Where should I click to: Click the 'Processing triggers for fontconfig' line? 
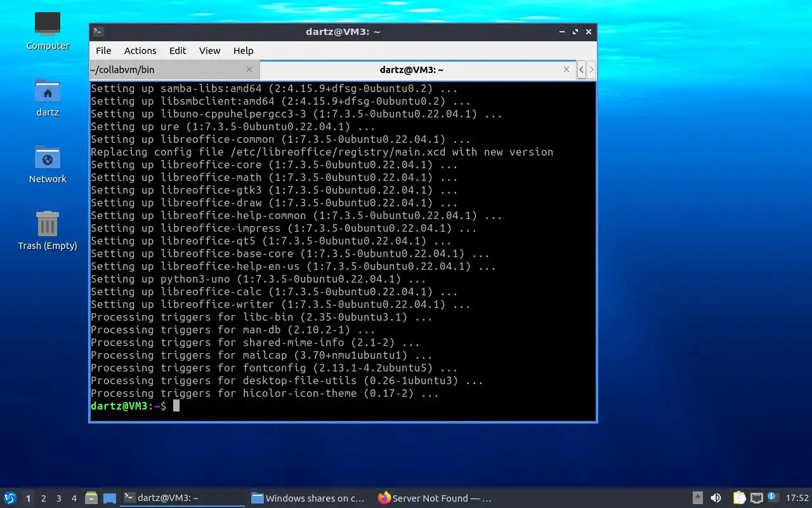coord(274,368)
